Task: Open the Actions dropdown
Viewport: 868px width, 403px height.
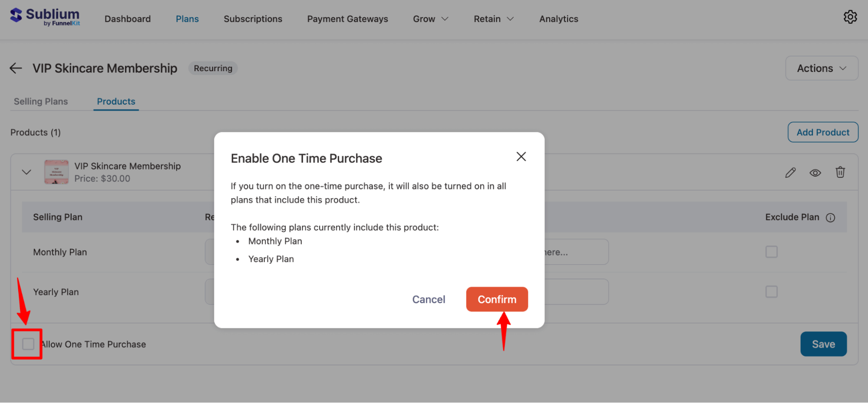Action: pyautogui.click(x=821, y=68)
